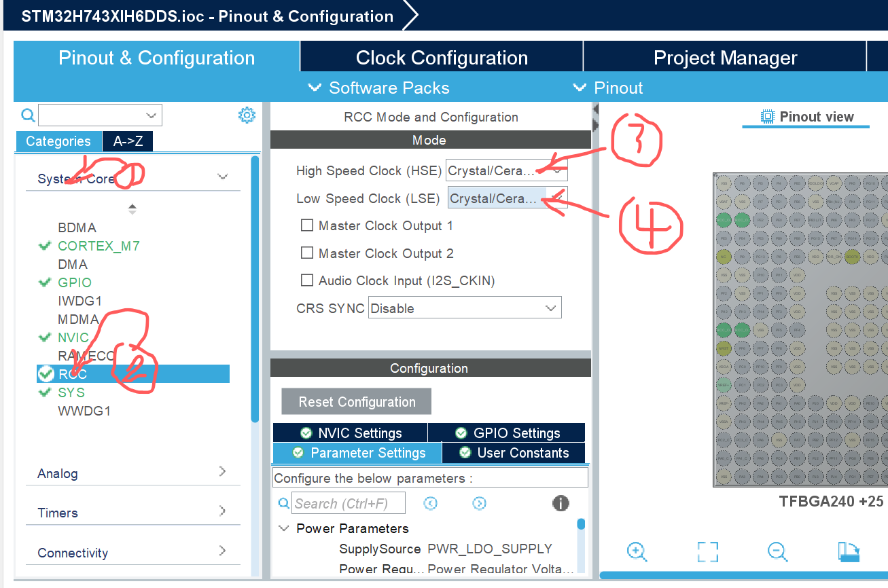Open NVIC Settings tab

click(351, 433)
